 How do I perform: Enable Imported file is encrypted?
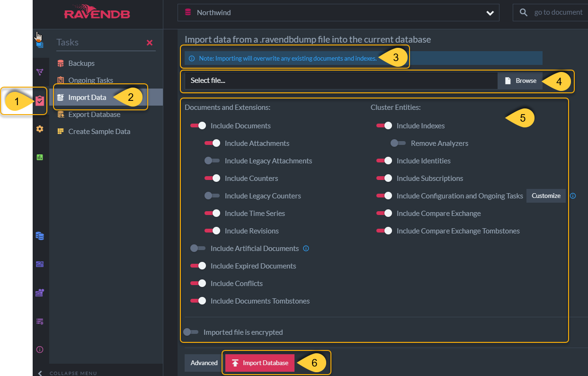(x=191, y=332)
